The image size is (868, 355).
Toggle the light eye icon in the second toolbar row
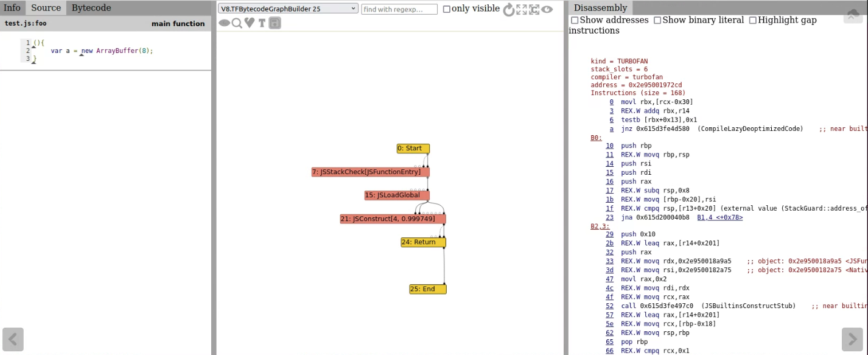[x=225, y=23]
